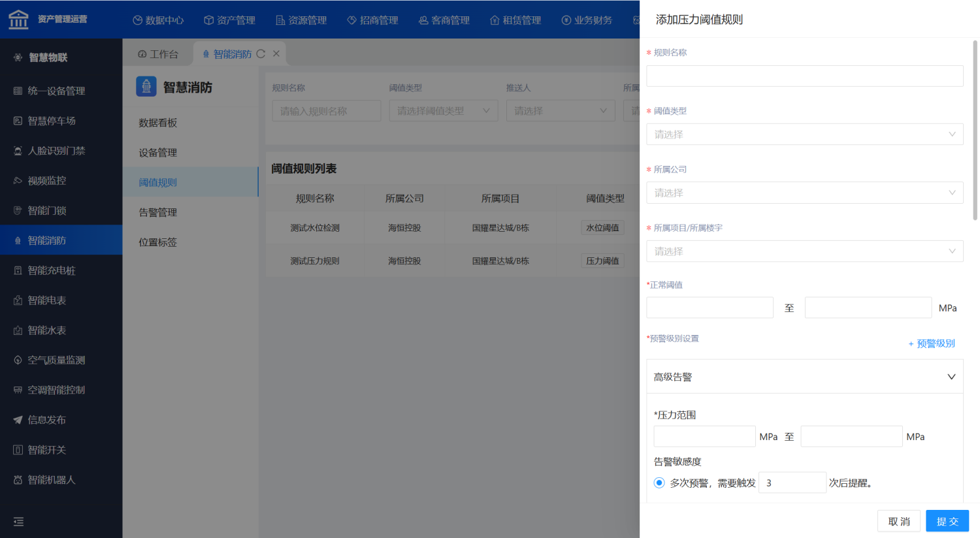Click the 智能充电桩 sidebar icon
Viewport: 980px width, 538px height.
tap(18, 270)
